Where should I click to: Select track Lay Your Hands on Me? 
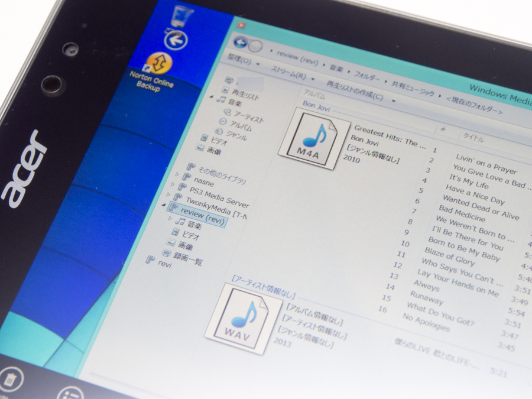[x=458, y=283]
